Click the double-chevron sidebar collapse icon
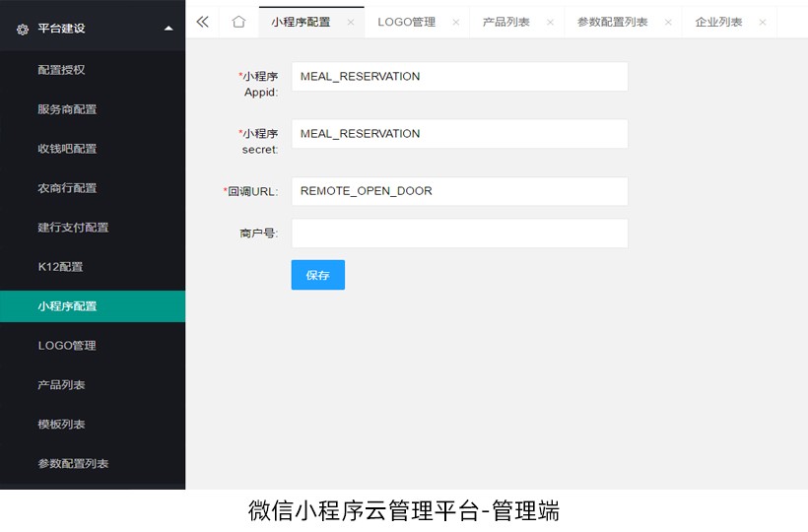Image resolution: width=808 pixels, height=532 pixels. (203, 22)
